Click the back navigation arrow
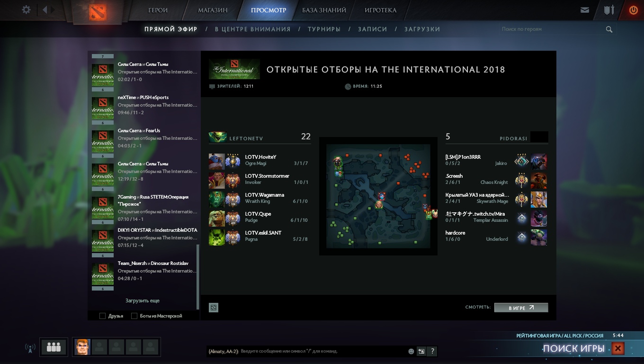The height and width of the screenshot is (364, 644). tap(45, 10)
